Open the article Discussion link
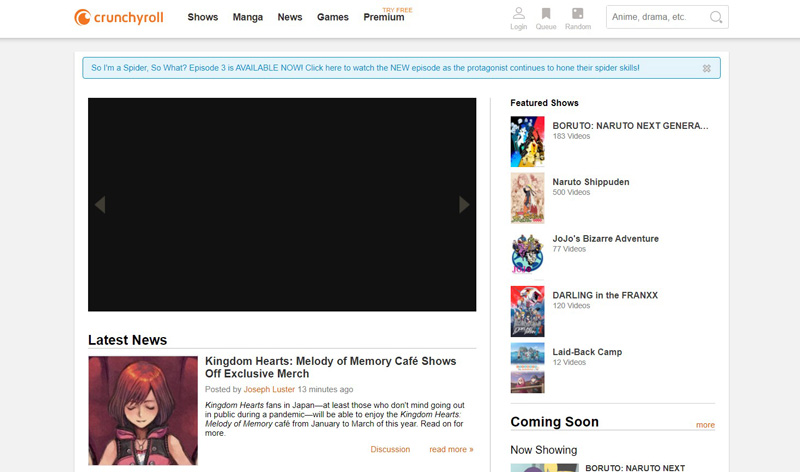This screenshot has height=472, width=800. tap(390, 449)
